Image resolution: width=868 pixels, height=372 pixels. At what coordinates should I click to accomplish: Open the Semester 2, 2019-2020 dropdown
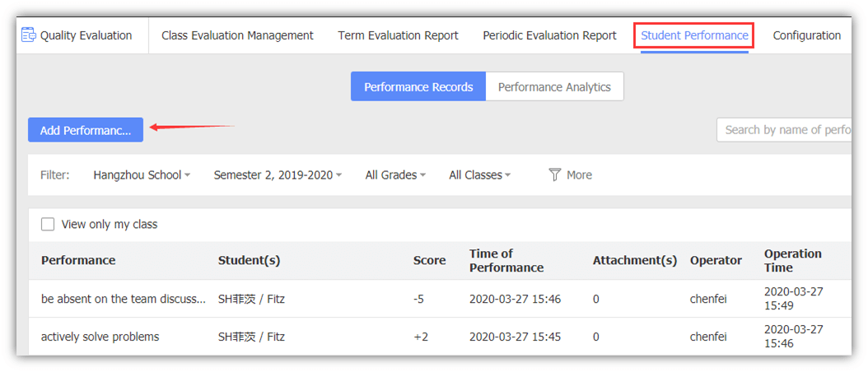coord(278,174)
